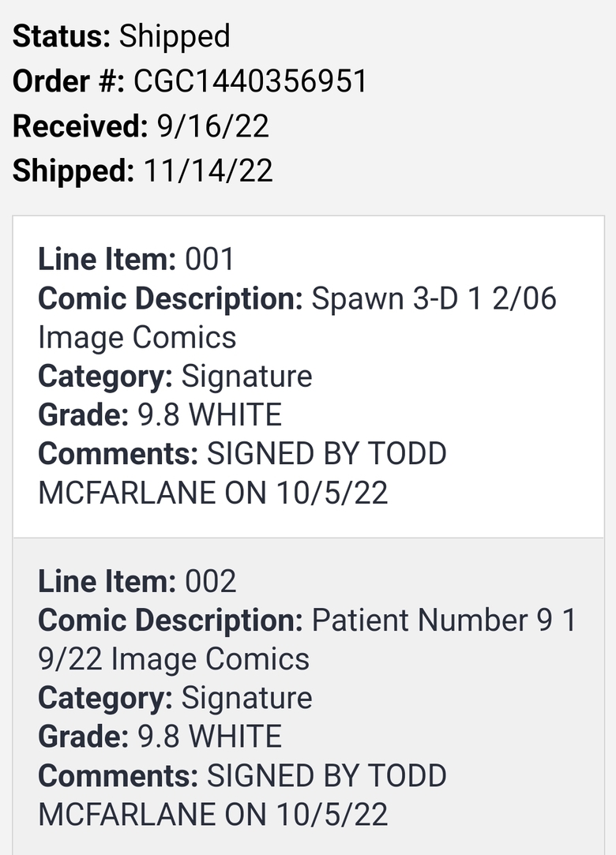Select Line Item 001 heading
Screen dimensions: 616x855
[136, 259]
